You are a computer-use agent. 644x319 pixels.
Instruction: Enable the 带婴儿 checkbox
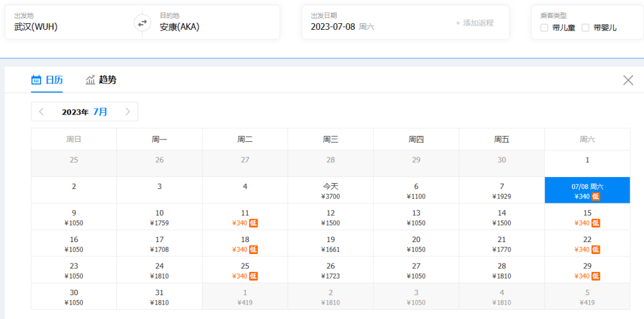coord(585,27)
